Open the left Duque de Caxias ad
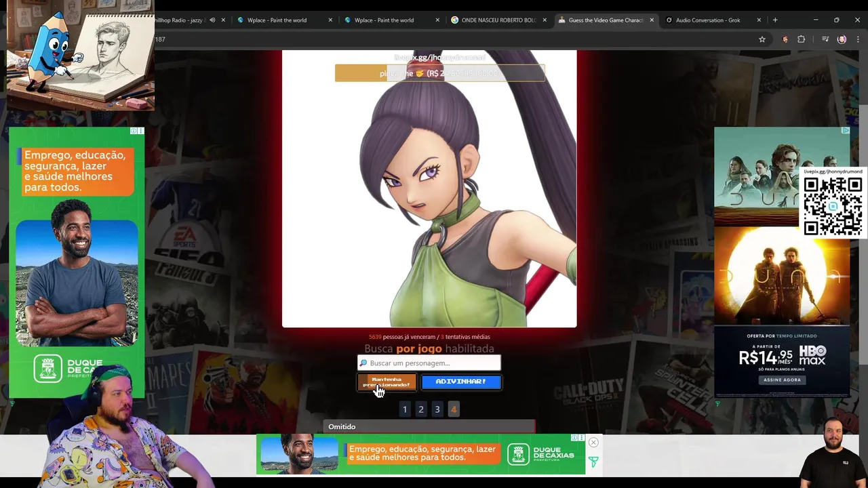Viewport: 868px width, 488px height. pos(77,262)
